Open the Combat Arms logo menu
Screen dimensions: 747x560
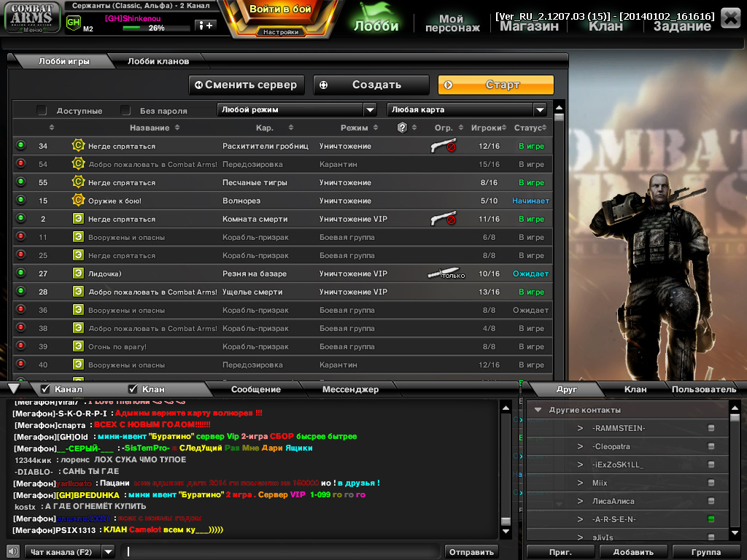click(x=32, y=17)
